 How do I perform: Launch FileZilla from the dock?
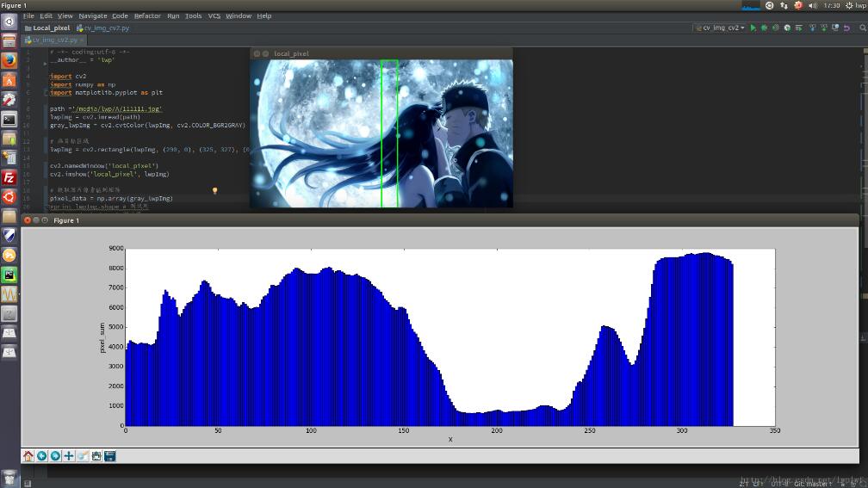[x=9, y=177]
